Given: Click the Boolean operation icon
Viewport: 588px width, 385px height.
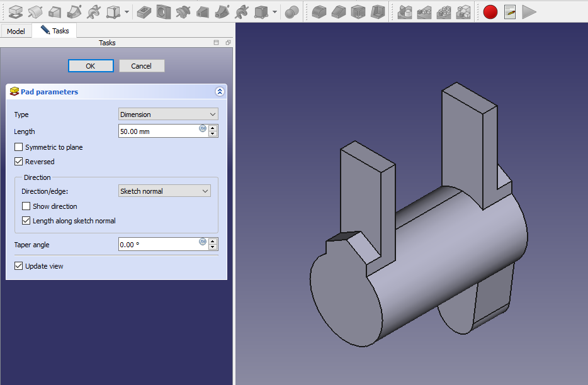Looking at the screenshot, I should (291, 11).
